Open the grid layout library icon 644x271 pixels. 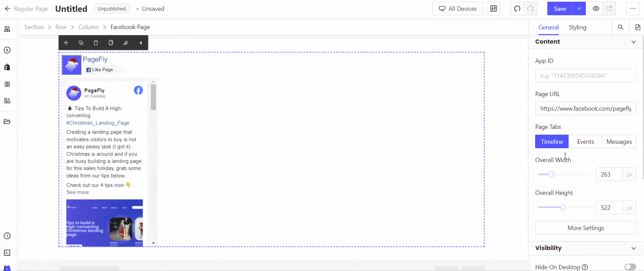click(7, 84)
